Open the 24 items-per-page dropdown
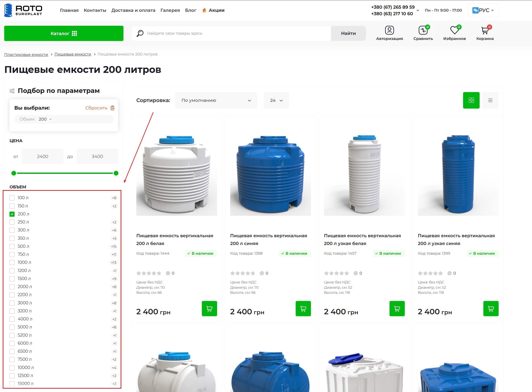 [x=276, y=100]
